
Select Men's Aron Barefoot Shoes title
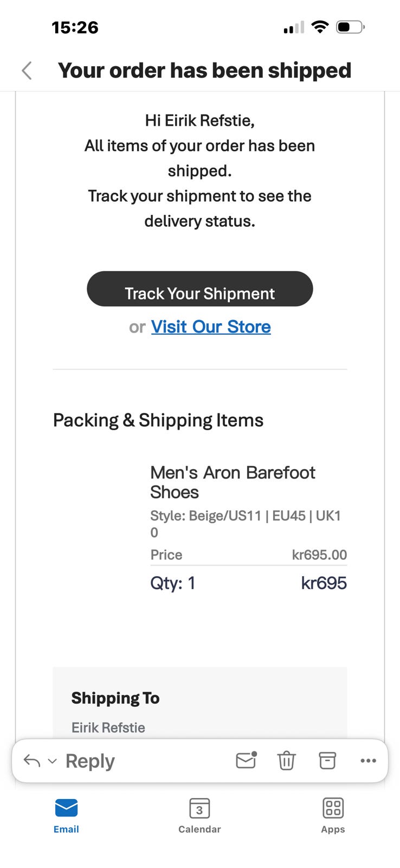(233, 482)
